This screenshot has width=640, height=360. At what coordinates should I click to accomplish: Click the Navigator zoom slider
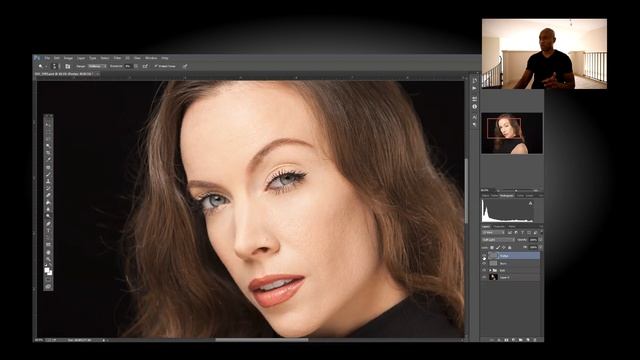(516, 190)
